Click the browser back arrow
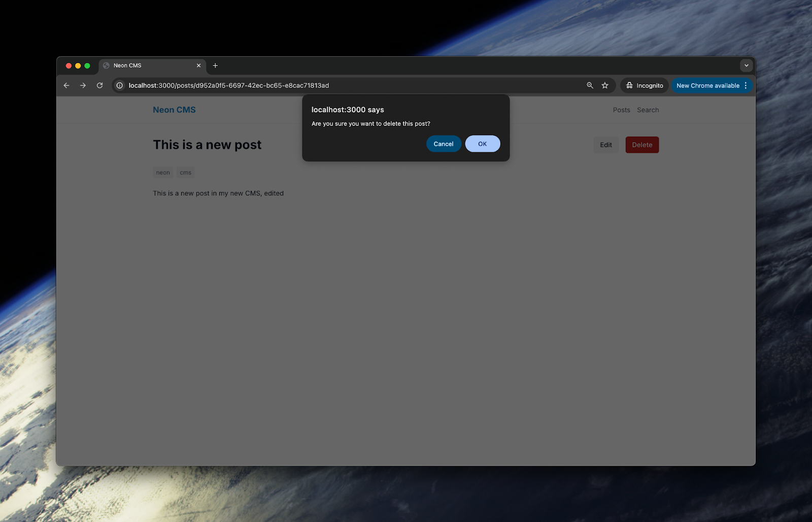Viewport: 812px width, 522px height. point(66,85)
